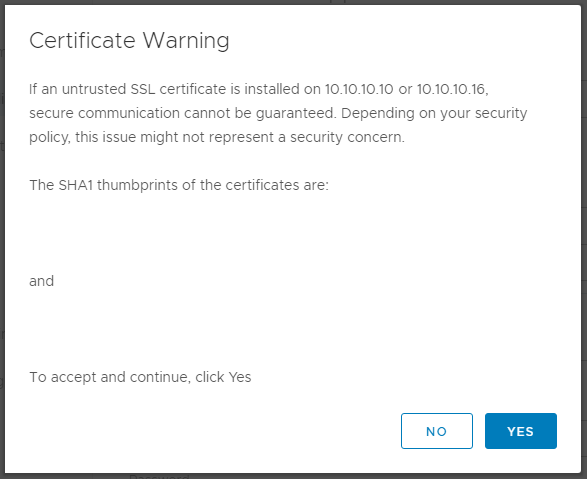
Task: Click the word 'Yes' in the instruction sentence
Action: click(240, 377)
